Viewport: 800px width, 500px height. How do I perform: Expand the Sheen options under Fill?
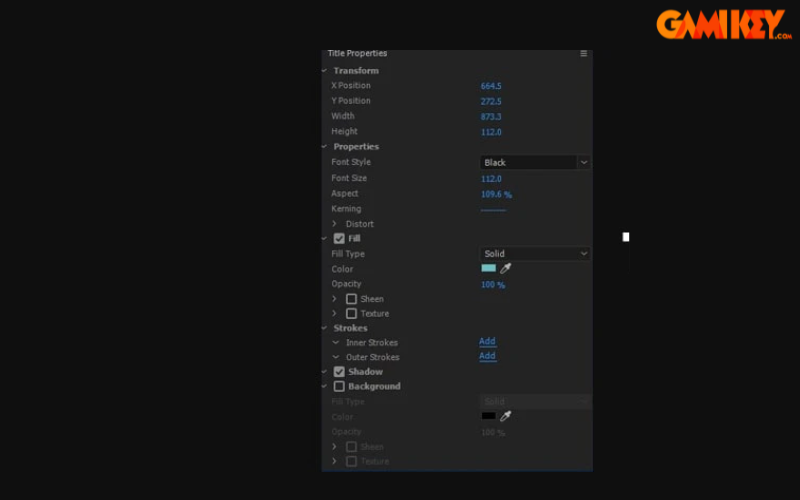(x=335, y=298)
